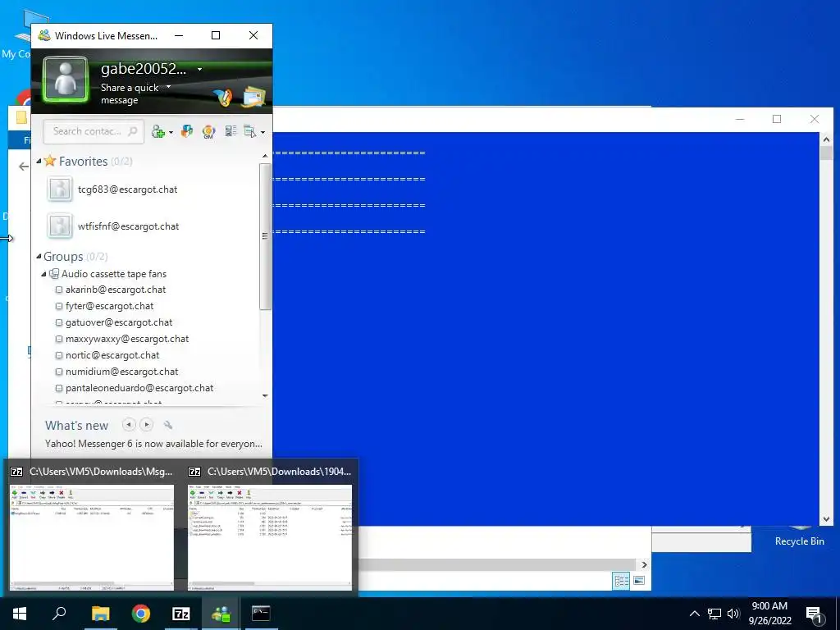Click the taskbar search magnifier
840x630 pixels.
coord(59,613)
